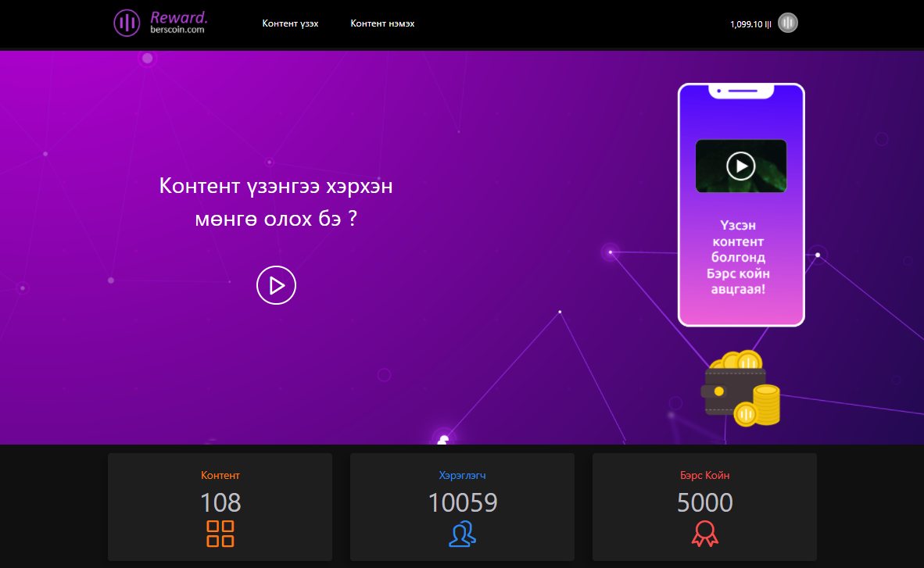The image size is (924, 568).
Task: Click the Хэрэглэгч card label
Action: coord(462,475)
